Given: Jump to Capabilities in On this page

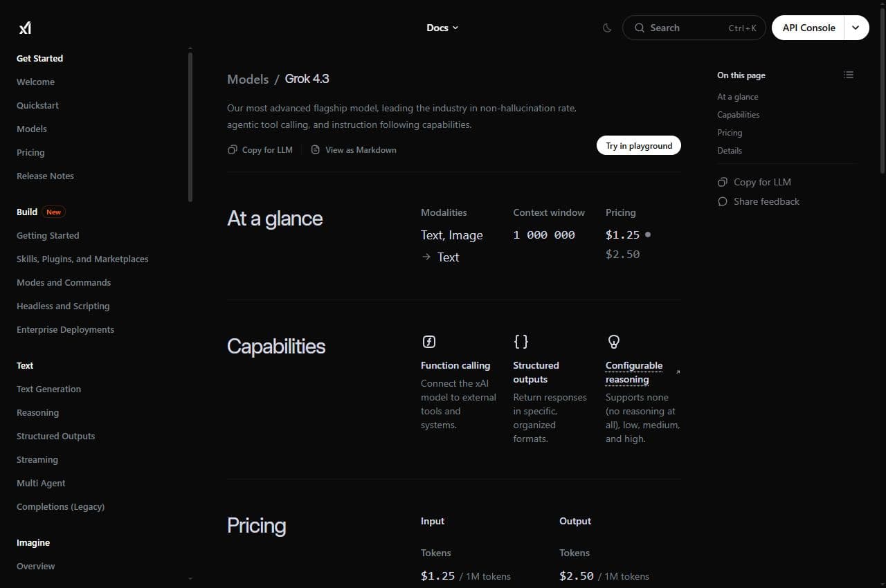Looking at the screenshot, I should click(x=738, y=115).
